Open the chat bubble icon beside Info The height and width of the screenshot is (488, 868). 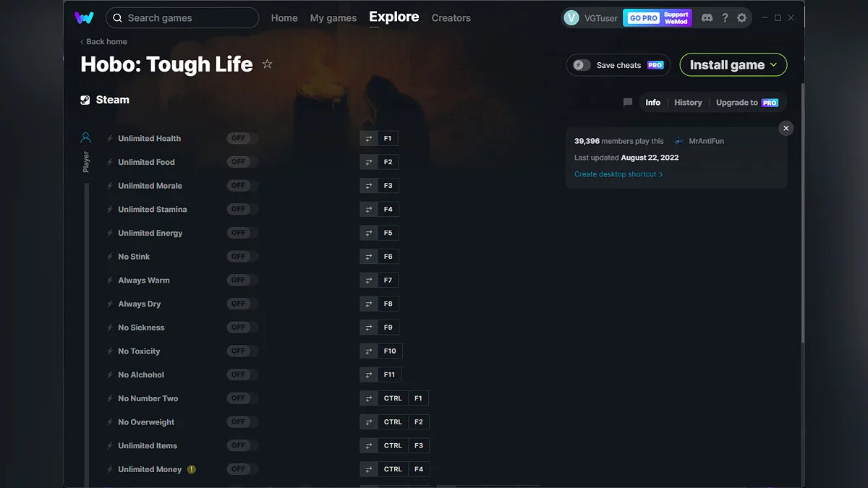628,103
